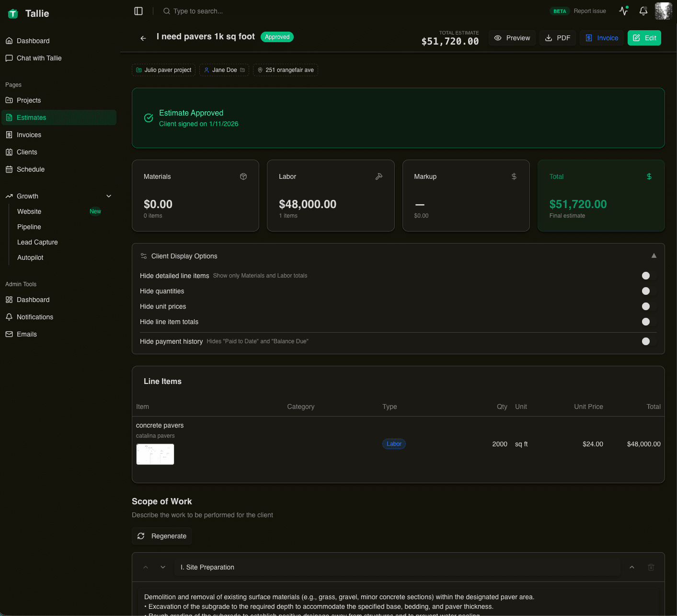
Task: Click the trash icon for Site Preparation section
Action: point(651,567)
